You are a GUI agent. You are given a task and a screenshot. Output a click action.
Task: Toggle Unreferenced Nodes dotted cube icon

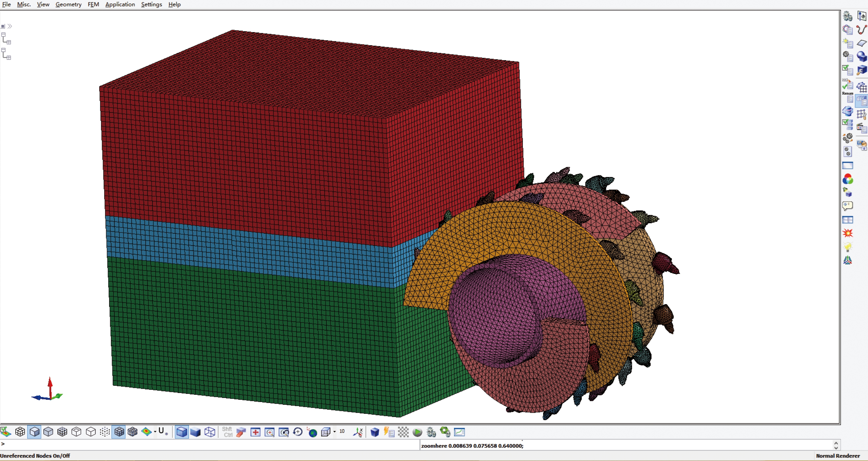[x=105, y=432]
